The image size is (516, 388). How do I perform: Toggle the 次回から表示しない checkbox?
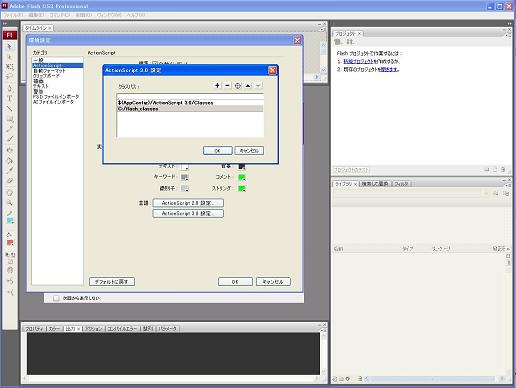56,298
